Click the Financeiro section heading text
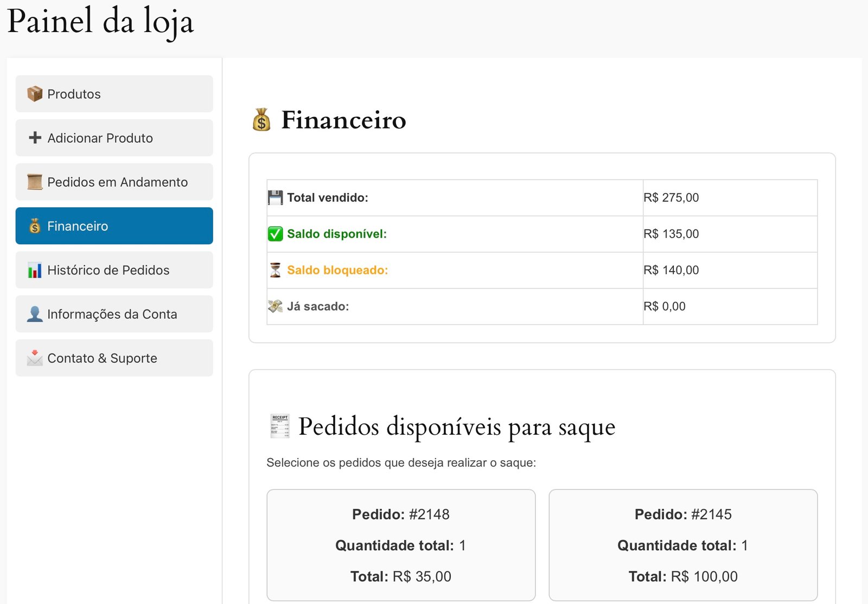 [x=343, y=119]
